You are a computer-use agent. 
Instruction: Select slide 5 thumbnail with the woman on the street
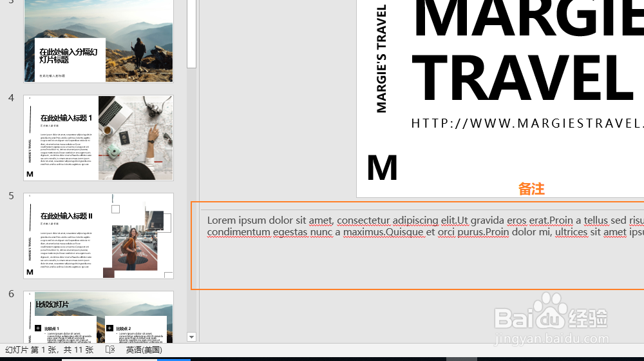pos(99,235)
